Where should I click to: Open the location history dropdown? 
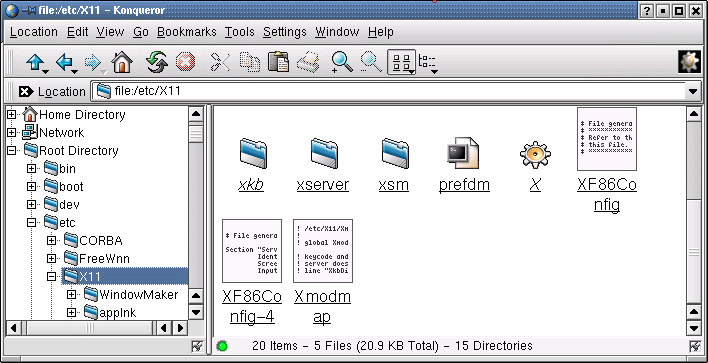click(x=693, y=92)
